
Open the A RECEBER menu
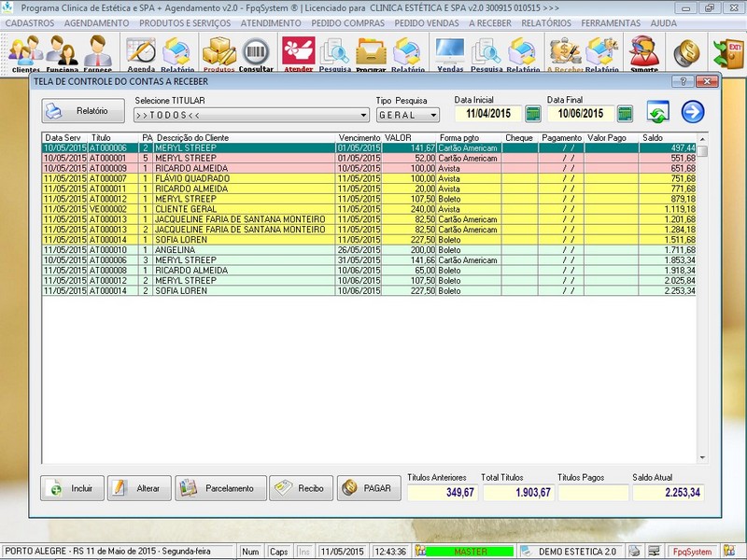coord(489,23)
